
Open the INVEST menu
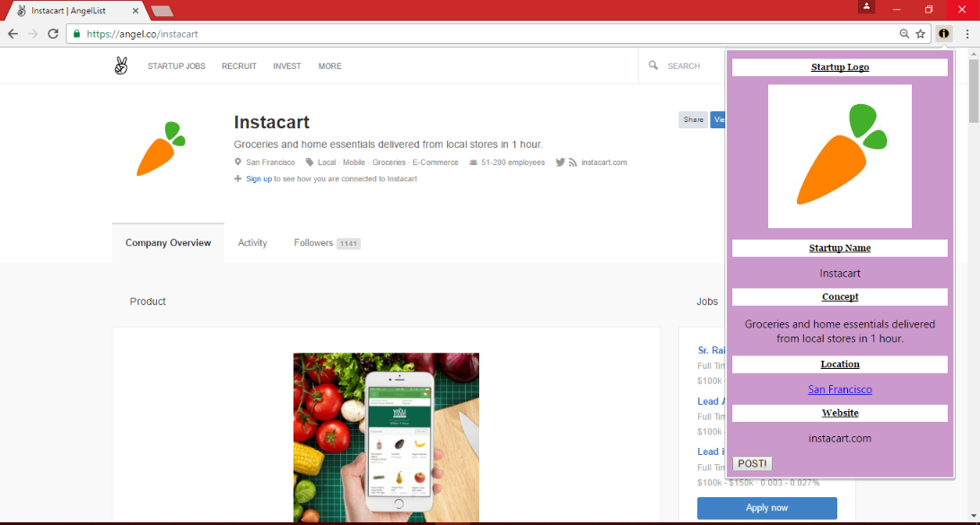[287, 66]
